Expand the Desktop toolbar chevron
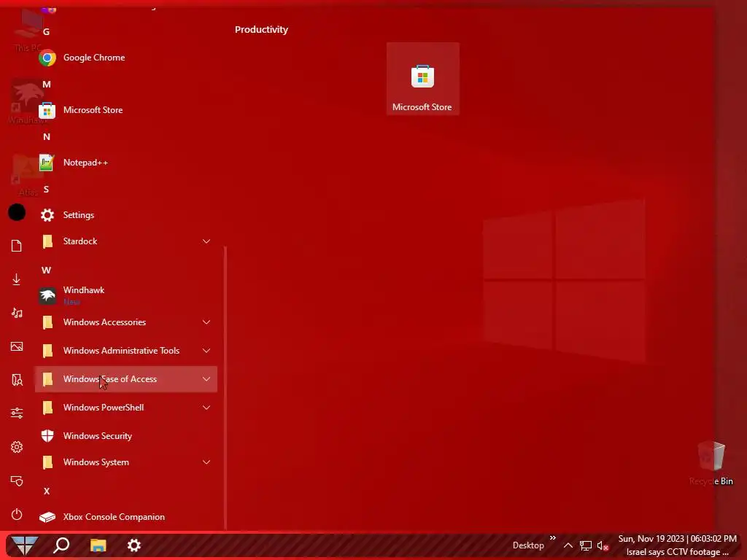This screenshot has height=560, width=747. coord(553,538)
